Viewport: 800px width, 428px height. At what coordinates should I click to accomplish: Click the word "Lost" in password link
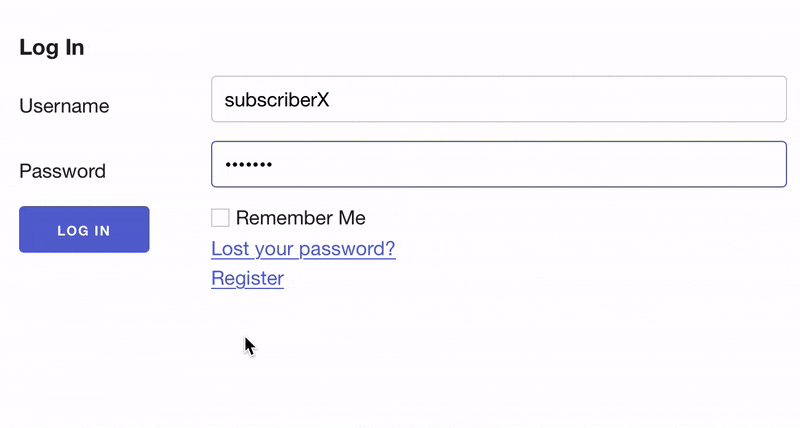[x=231, y=248]
